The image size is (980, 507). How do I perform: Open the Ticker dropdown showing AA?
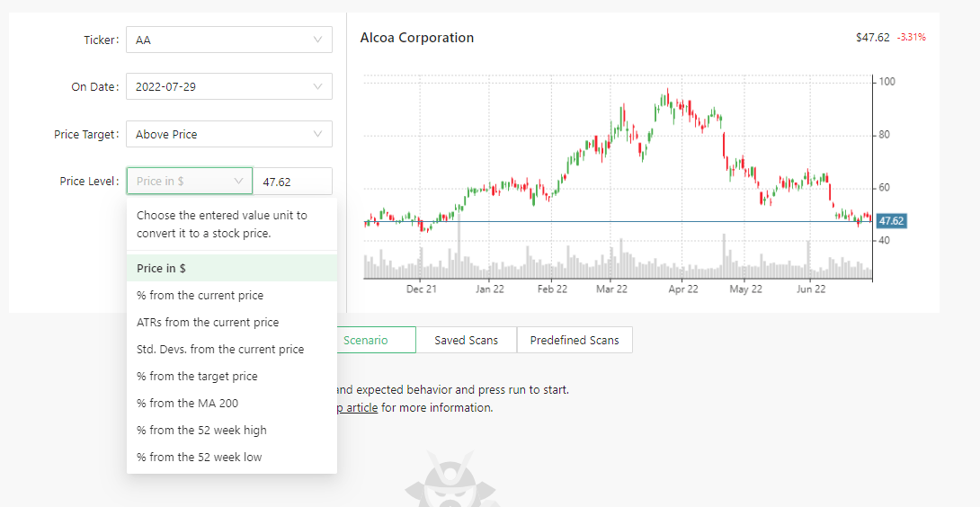[228, 40]
